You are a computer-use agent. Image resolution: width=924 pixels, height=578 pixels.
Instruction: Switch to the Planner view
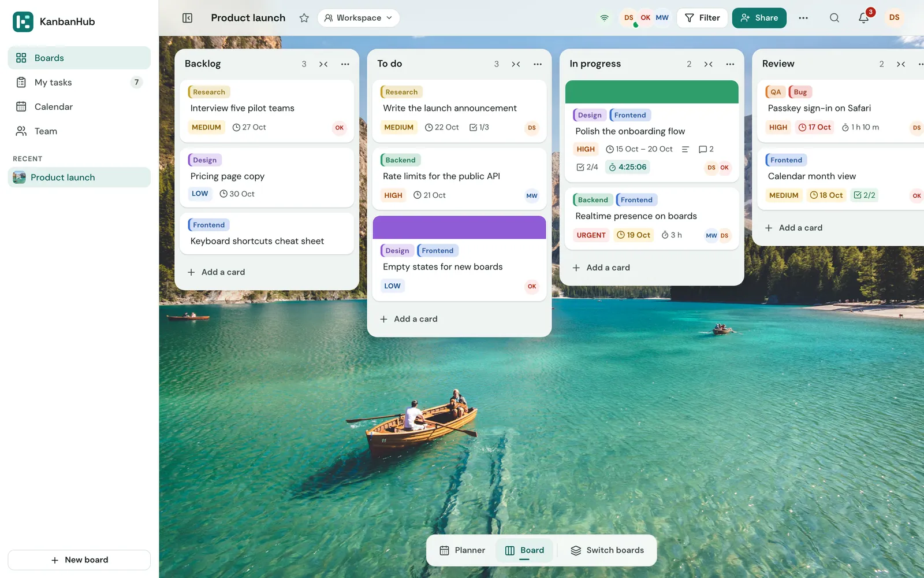[x=463, y=550]
